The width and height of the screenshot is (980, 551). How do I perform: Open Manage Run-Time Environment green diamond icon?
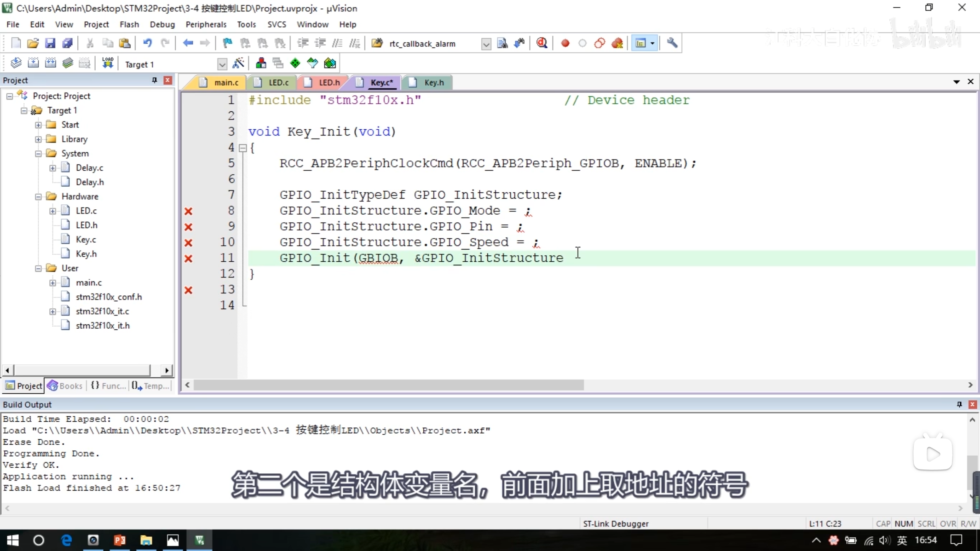(x=295, y=64)
